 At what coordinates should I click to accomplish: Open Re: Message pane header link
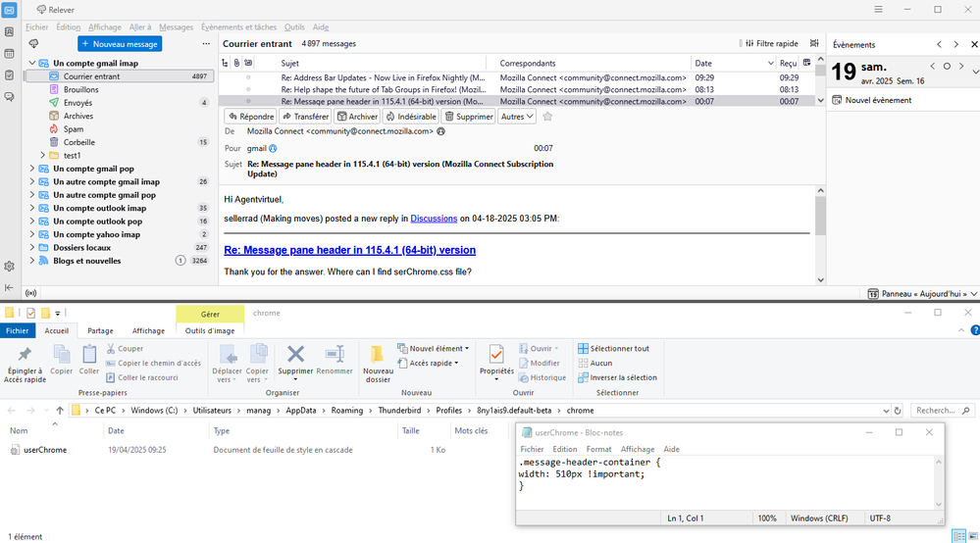pyautogui.click(x=350, y=250)
